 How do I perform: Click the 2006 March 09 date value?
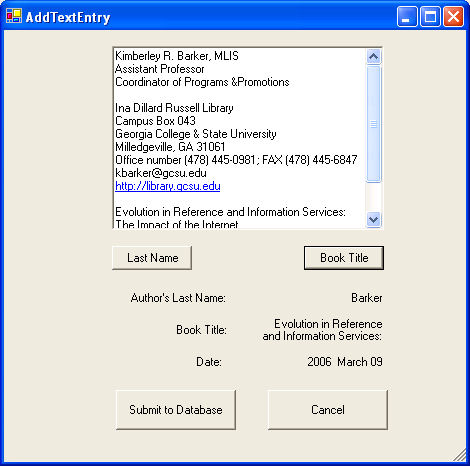tap(345, 362)
